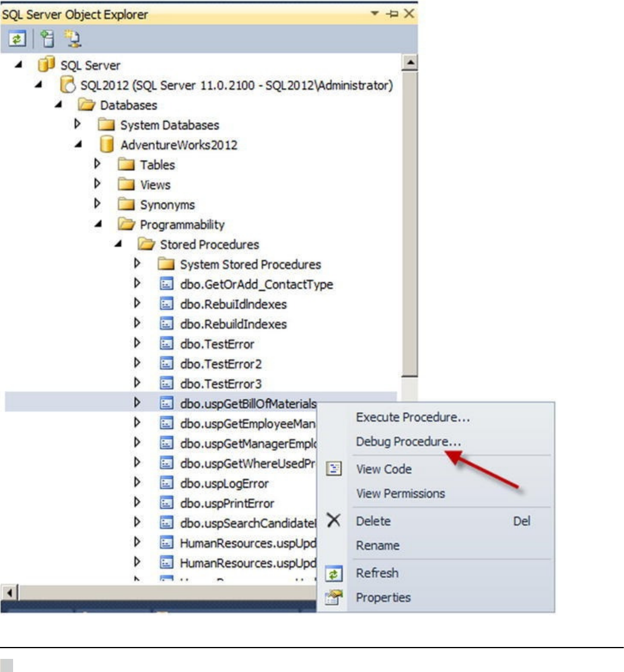Click the dbo.TestError procedure icon
The height and width of the screenshot is (672, 624).
pyautogui.click(x=166, y=344)
